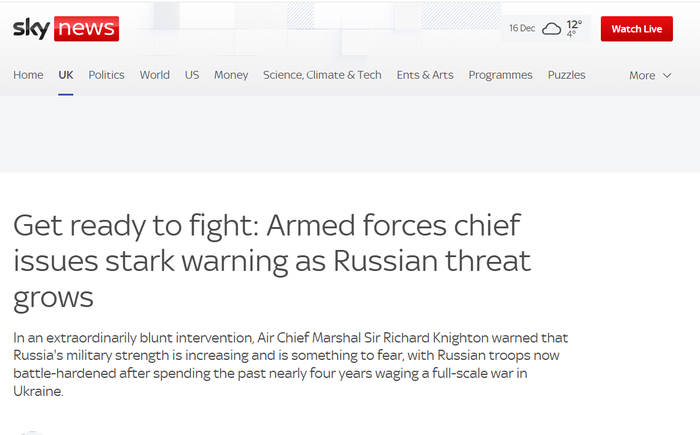Viewport: 700px width, 435px height.
Task: Click the empty advertisement banner area
Action: tap(350, 135)
